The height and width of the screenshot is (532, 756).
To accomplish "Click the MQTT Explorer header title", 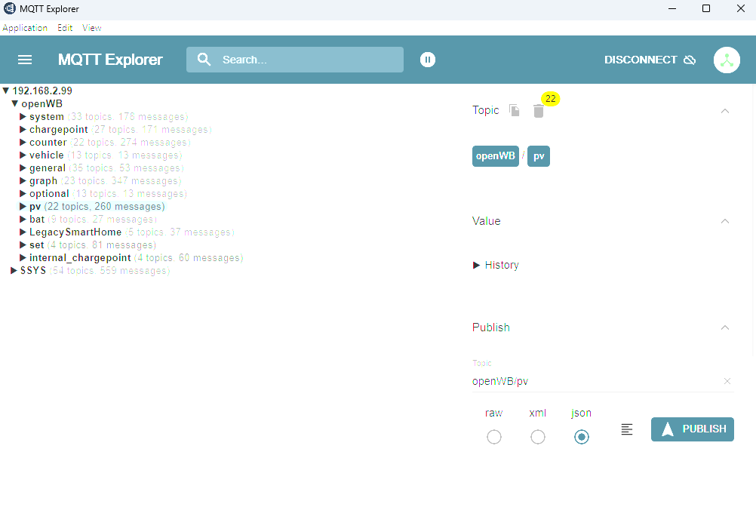I will (110, 60).
